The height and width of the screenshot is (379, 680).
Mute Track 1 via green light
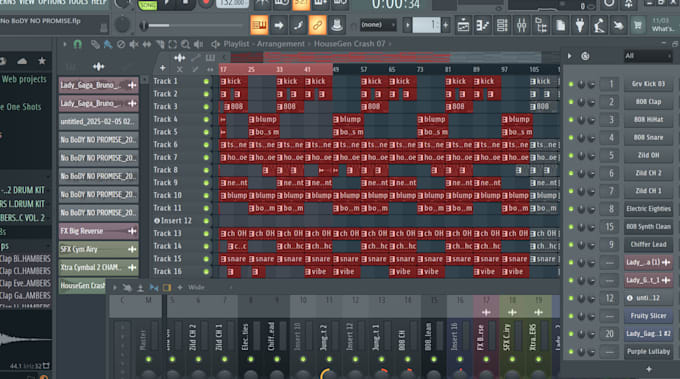click(206, 81)
